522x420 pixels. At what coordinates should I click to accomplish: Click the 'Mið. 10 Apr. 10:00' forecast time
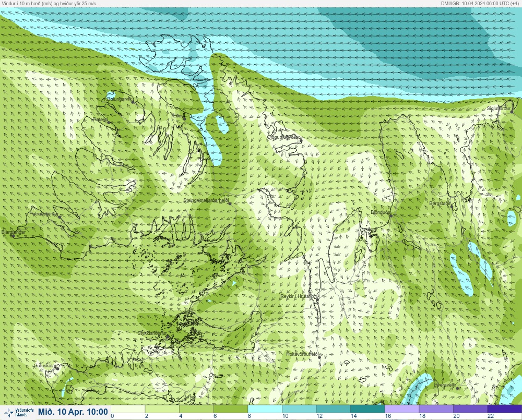click(x=73, y=412)
